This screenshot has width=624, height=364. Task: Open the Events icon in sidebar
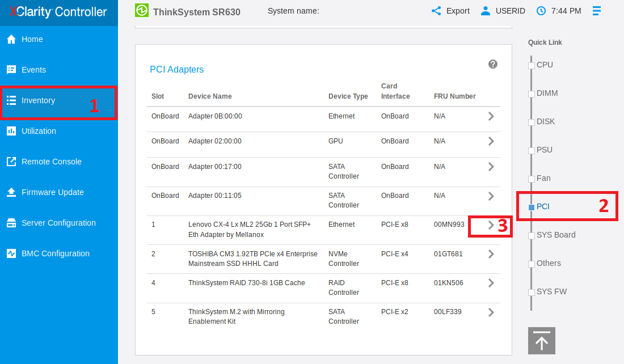pos(11,70)
